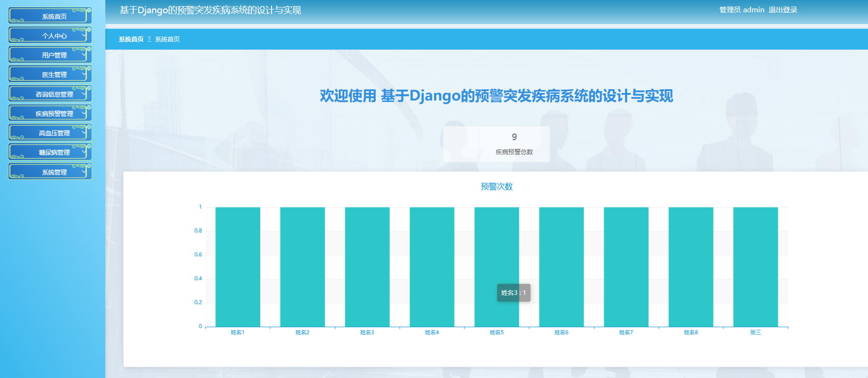Image resolution: width=868 pixels, height=378 pixels.
Task: Click the 姓名5 axis label
Action: [496, 332]
